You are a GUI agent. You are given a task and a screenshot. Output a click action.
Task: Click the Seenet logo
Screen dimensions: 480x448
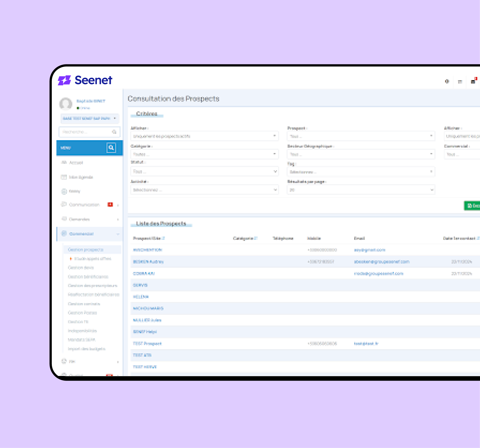coord(85,80)
